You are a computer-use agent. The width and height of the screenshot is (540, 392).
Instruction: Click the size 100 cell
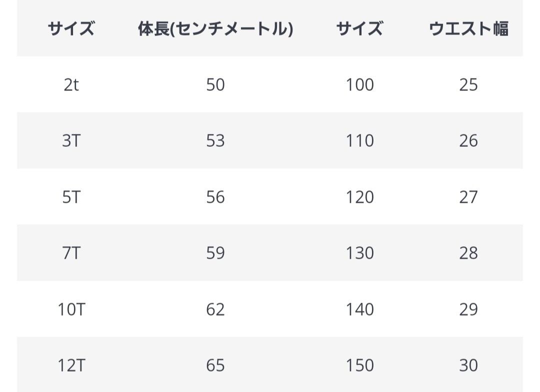pos(359,85)
